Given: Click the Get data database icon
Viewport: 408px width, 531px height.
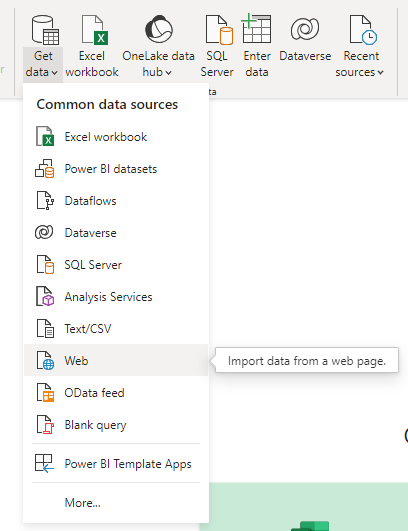Looking at the screenshot, I should coord(45,30).
